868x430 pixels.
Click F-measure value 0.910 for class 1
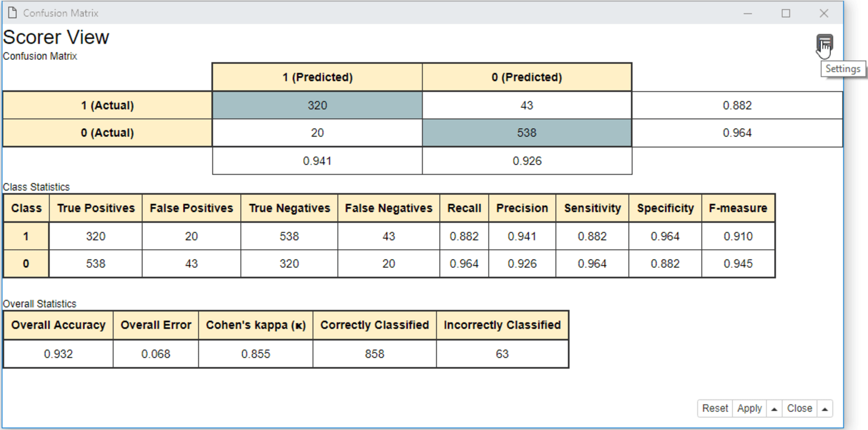[x=738, y=236]
